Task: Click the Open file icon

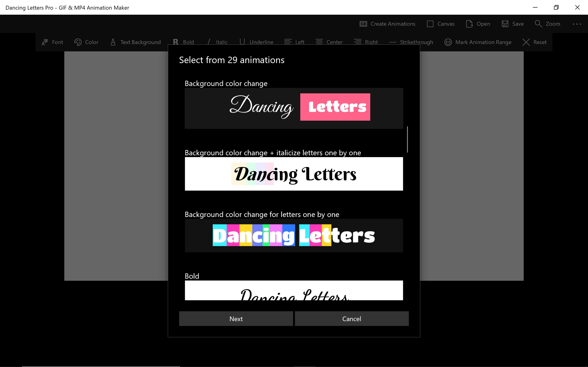Action: (469, 24)
